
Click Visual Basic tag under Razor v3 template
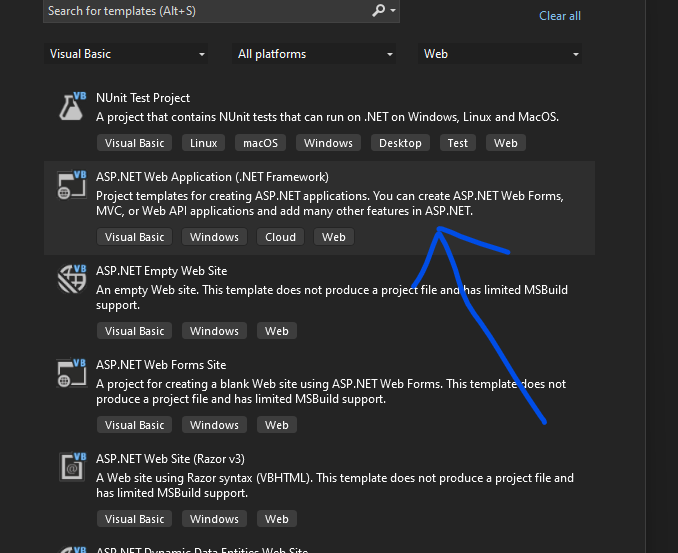tap(134, 519)
